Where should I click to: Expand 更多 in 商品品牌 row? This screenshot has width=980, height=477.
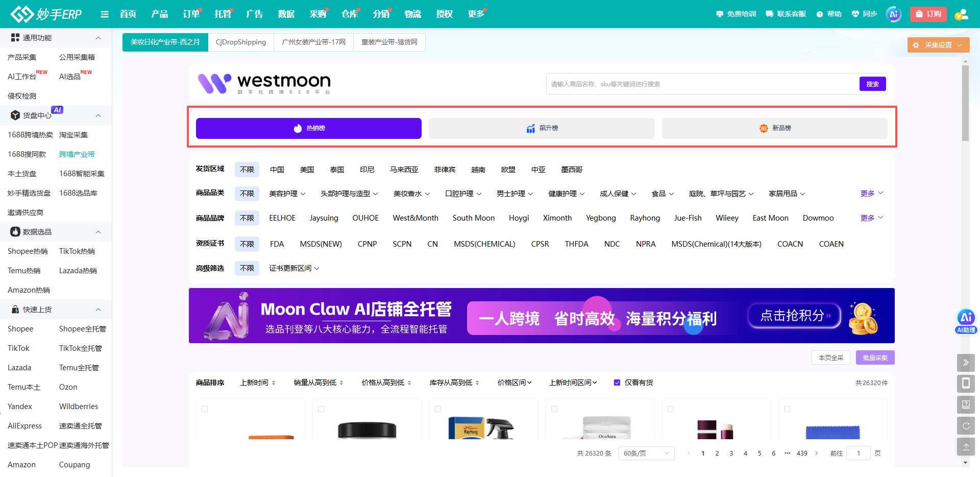[x=871, y=218]
